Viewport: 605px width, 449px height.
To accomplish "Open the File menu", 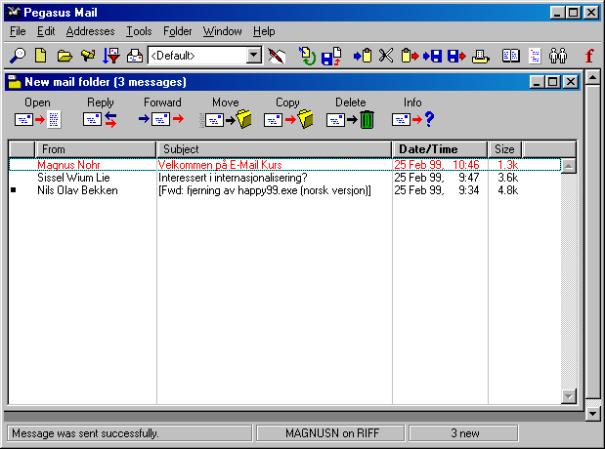I will coord(18,31).
